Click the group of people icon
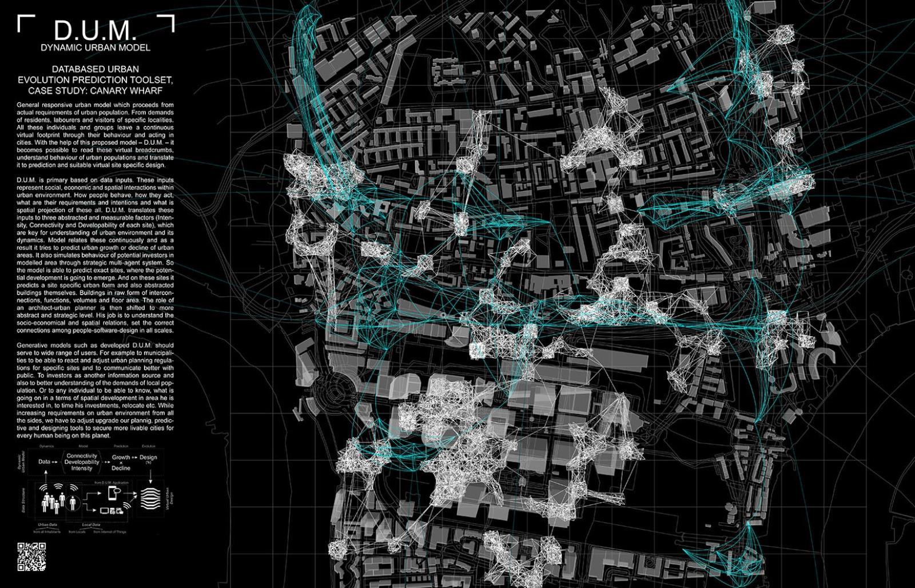This screenshot has width=915, height=588. (x=52, y=502)
